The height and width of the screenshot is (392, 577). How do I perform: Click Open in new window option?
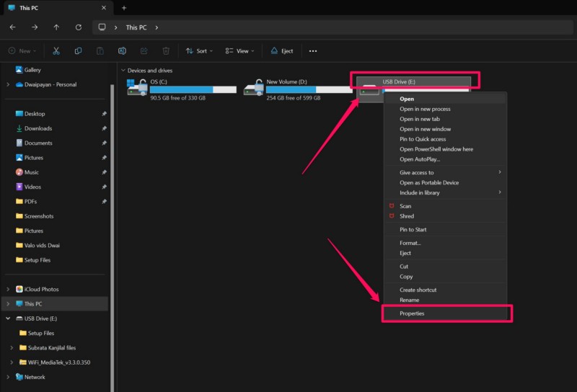(425, 129)
